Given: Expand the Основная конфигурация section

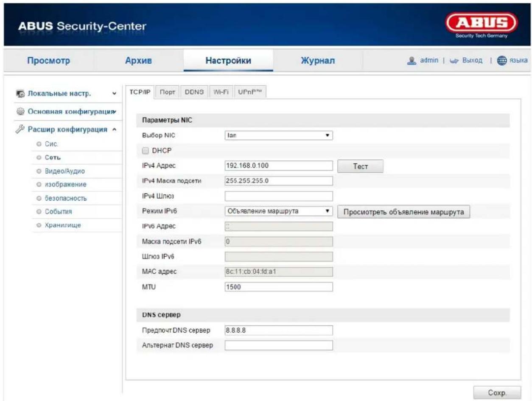Looking at the screenshot, I should [x=114, y=112].
